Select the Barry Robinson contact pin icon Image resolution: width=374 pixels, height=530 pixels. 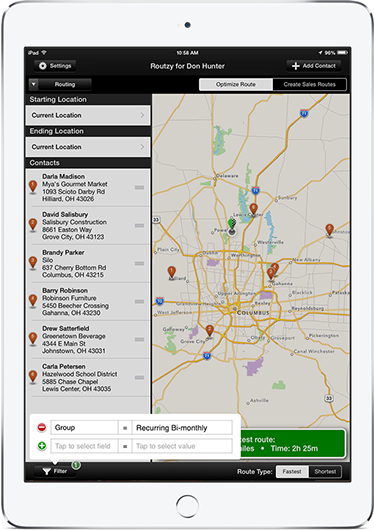[x=33, y=301]
